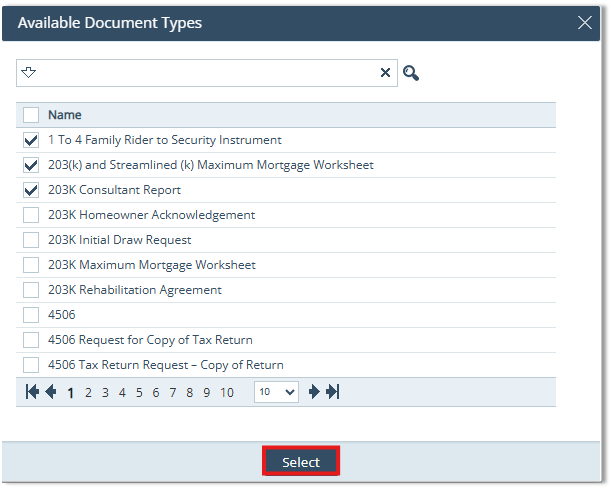Advance to the next page arrow
The image size is (612, 490).
[x=314, y=392]
